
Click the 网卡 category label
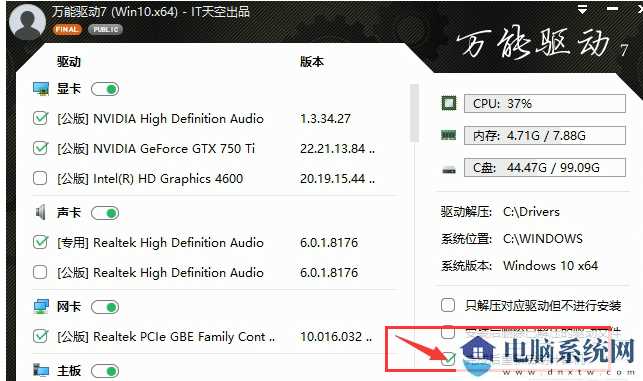point(68,306)
